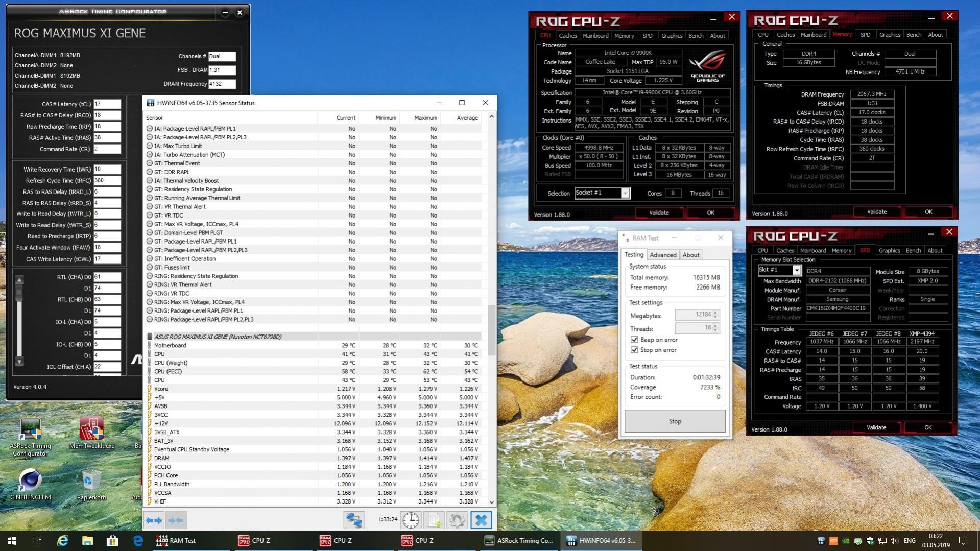Screen dimensions: 980x551
Task: Launch the CINEBENCH 64 desktop icon
Action: 30,485
